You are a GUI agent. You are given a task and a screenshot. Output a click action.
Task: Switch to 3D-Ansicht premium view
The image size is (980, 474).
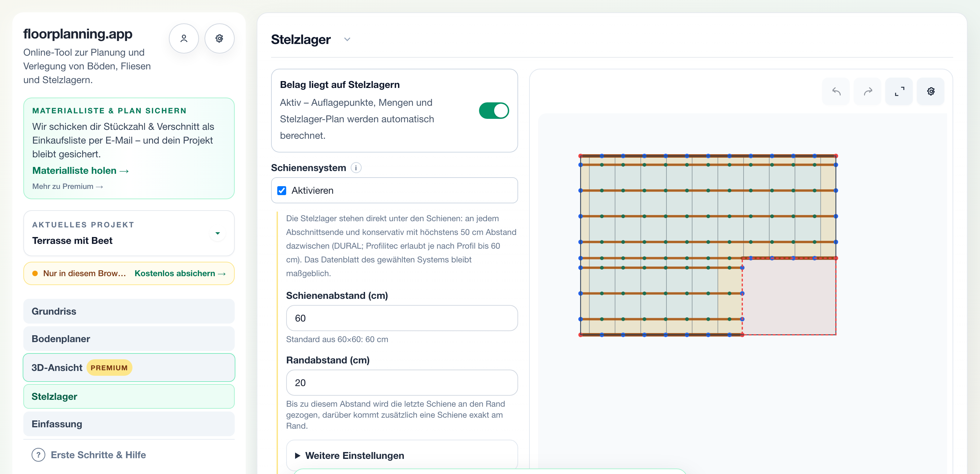pyautogui.click(x=129, y=368)
